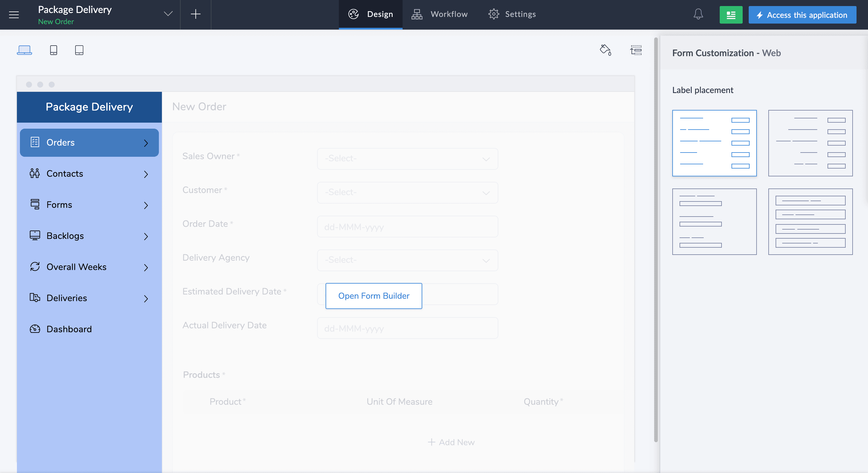868x473 pixels.
Task: Open notifications bell icon
Action: pyautogui.click(x=698, y=14)
